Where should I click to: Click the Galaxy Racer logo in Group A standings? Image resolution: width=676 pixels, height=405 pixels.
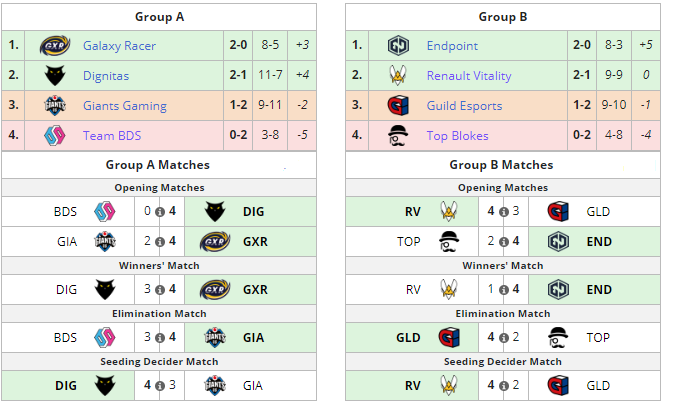coord(55,46)
